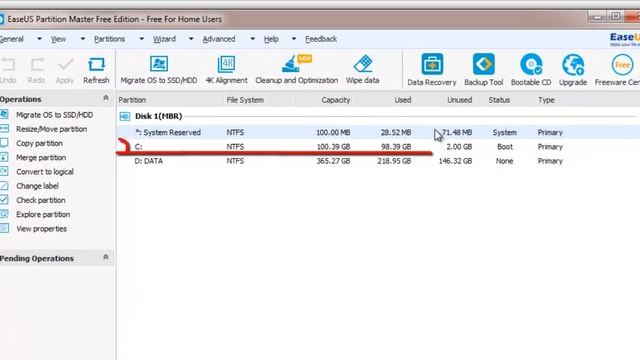This screenshot has width=640, height=360.
Task: Choose Resize/Move partition operation
Action: 51,129
